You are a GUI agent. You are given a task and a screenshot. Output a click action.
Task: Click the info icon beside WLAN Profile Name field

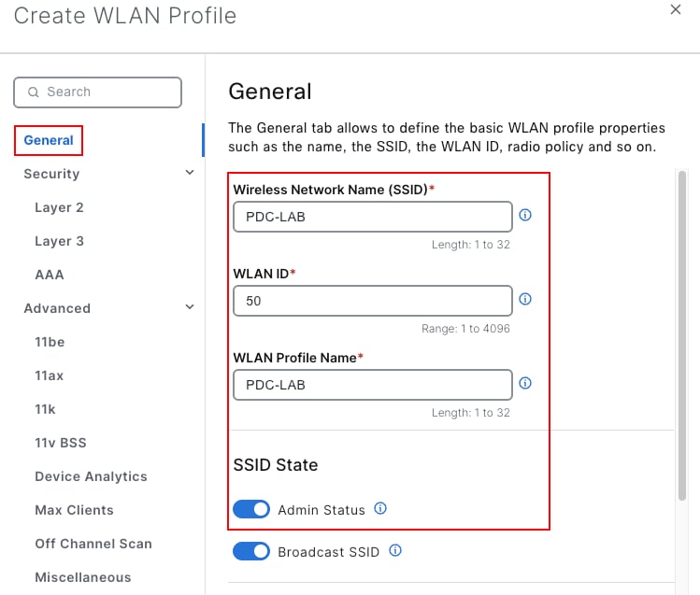click(x=525, y=383)
